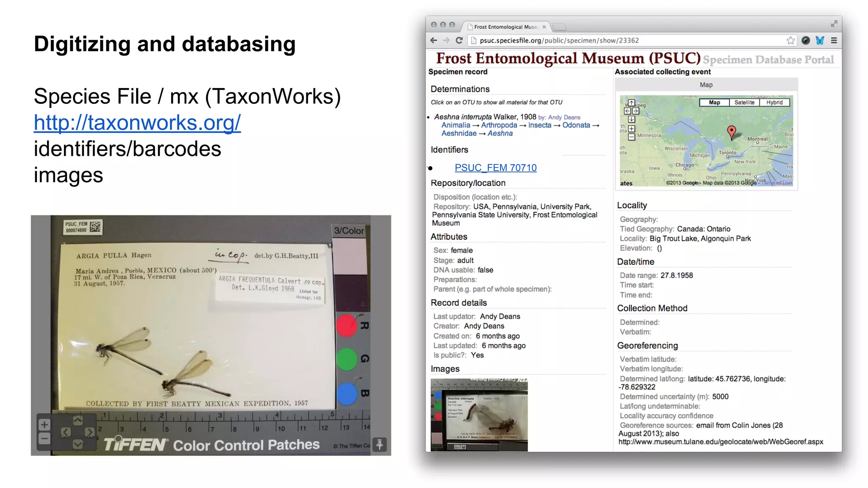Select the Frost Entomological Museum browser tab
The image size is (868, 488).
(x=506, y=27)
